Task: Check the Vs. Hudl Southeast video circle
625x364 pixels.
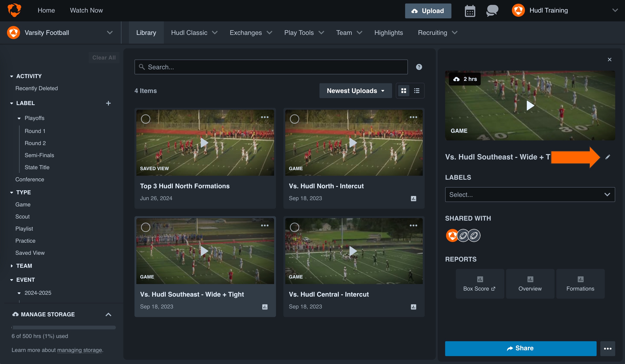Action: [x=146, y=227]
